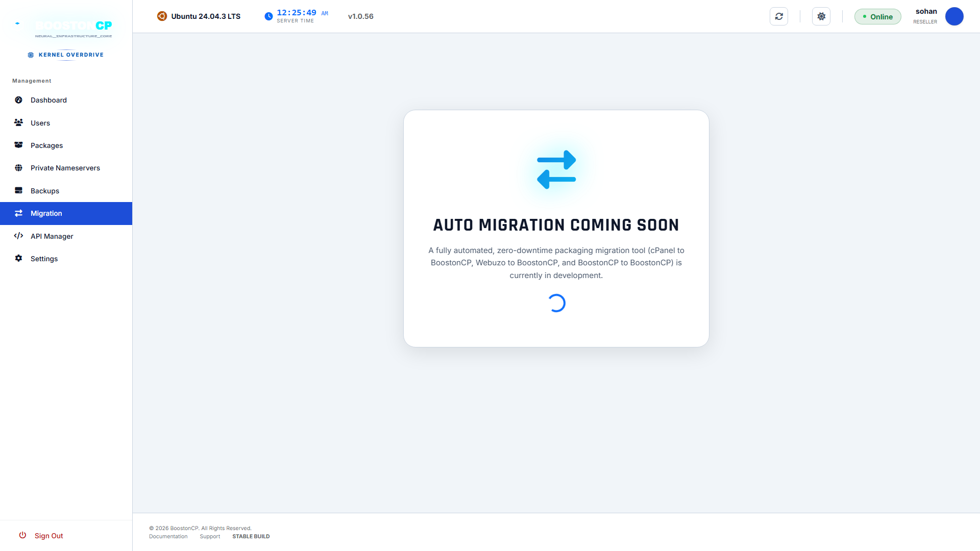Viewport: 980px width, 551px height.
Task: Click the Kernel Overdrive chip icon
Action: pyautogui.click(x=31, y=55)
